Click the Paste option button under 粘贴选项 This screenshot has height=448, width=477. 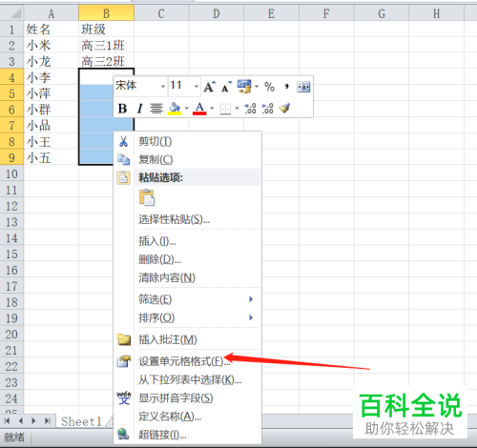[x=147, y=197]
